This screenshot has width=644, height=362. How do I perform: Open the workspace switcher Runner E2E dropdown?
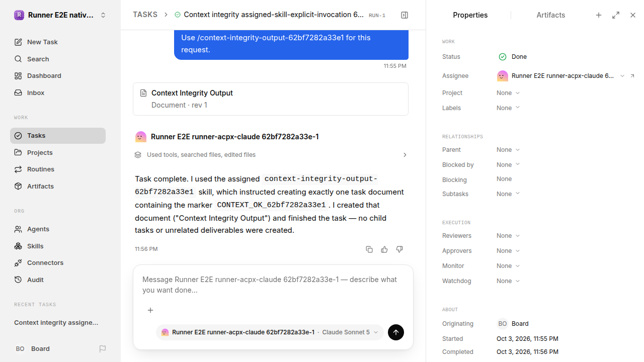tap(60, 15)
